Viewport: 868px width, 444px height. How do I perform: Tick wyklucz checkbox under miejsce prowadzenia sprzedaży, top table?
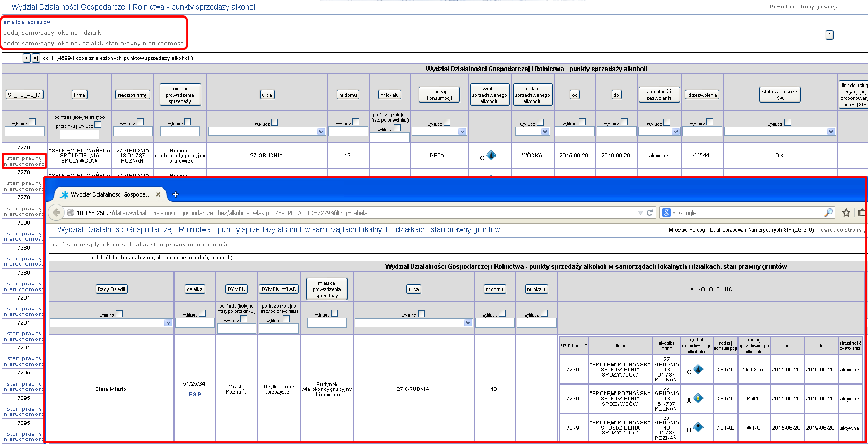[x=187, y=122]
